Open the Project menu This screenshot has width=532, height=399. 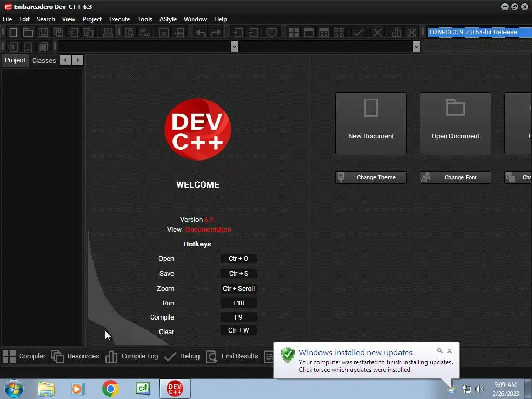(92, 19)
